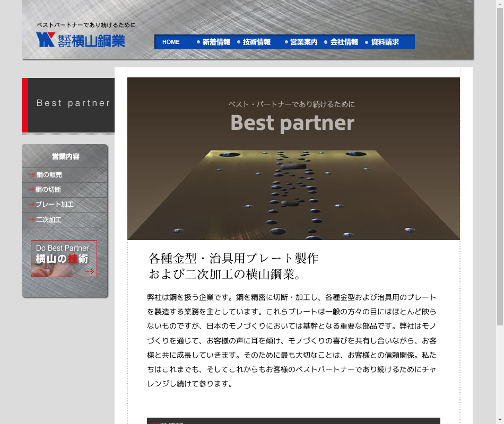Click the 各種金型・治具用プレート製作 headline
The image size is (504, 424).
pyautogui.click(x=233, y=259)
